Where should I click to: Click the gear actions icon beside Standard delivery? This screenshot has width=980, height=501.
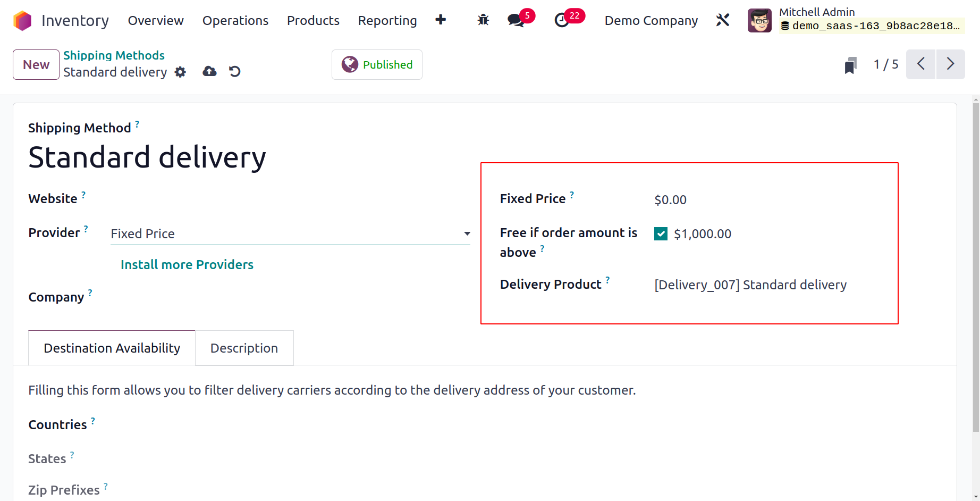pyautogui.click(x=181, y=72)
